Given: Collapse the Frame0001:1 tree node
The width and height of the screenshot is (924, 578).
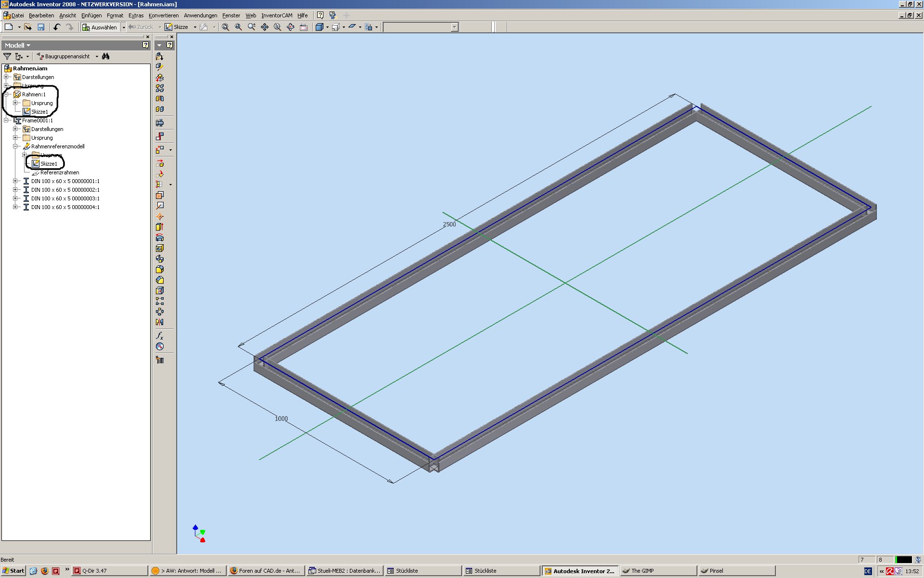Looking at the screenshot, I should point(6,120).
